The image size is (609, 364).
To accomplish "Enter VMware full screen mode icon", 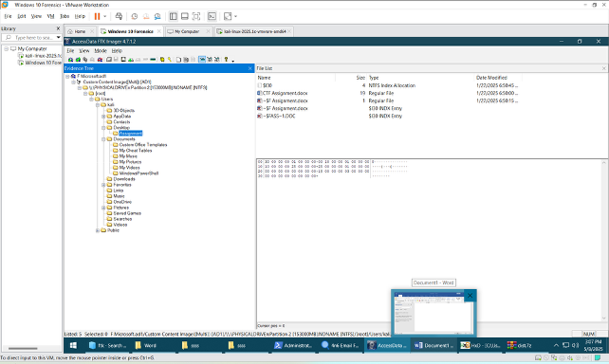I will click(196, 16).
